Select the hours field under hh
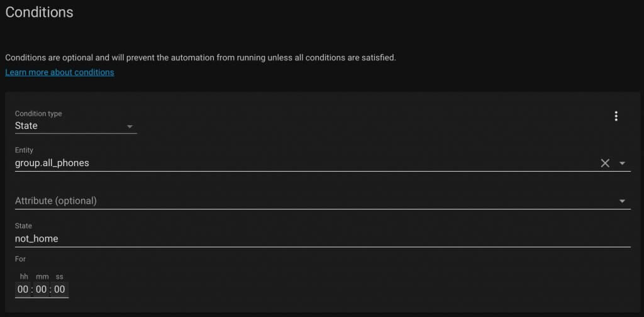Screen dimensions: 644x317 (23, 289)
